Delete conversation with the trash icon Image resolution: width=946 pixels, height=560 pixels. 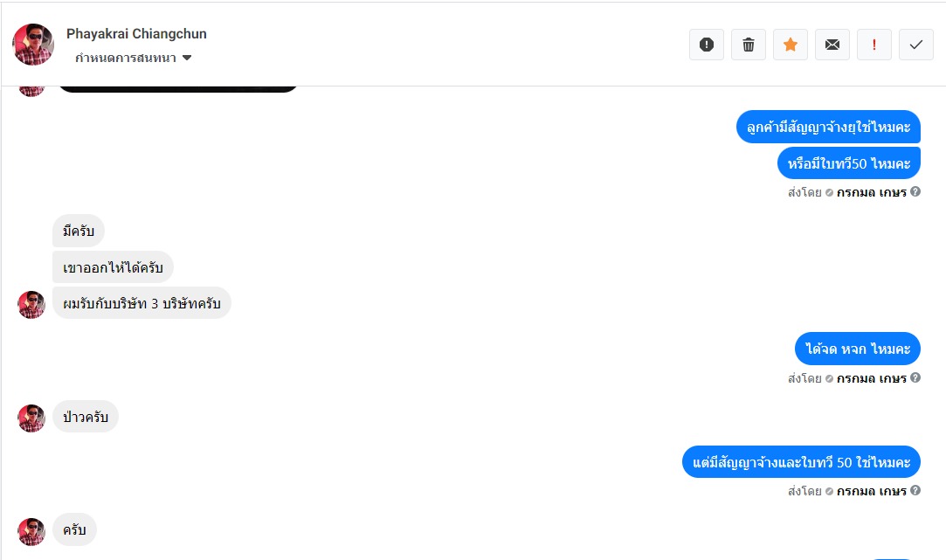pos(749,45)
